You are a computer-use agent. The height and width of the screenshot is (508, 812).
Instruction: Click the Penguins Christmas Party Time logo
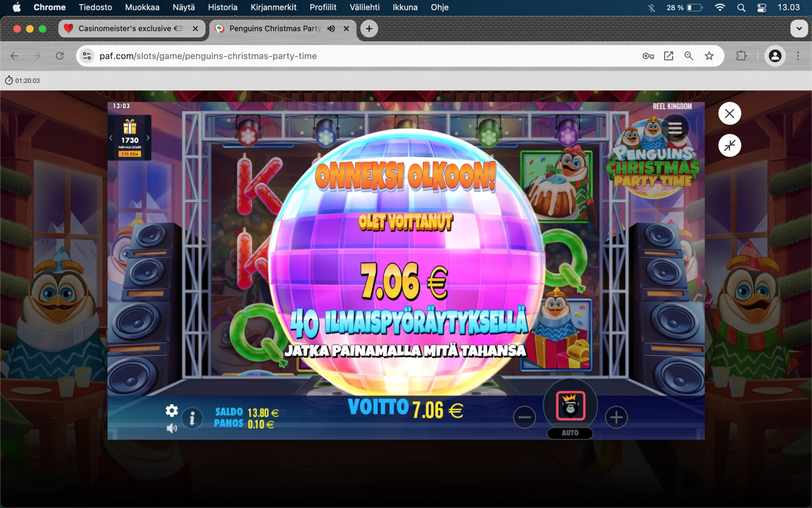(x=653, y=158)
